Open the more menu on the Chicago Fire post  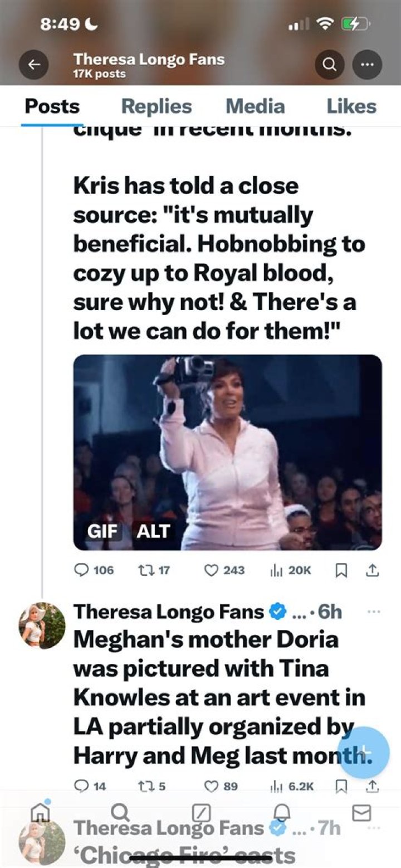(374, 827)
